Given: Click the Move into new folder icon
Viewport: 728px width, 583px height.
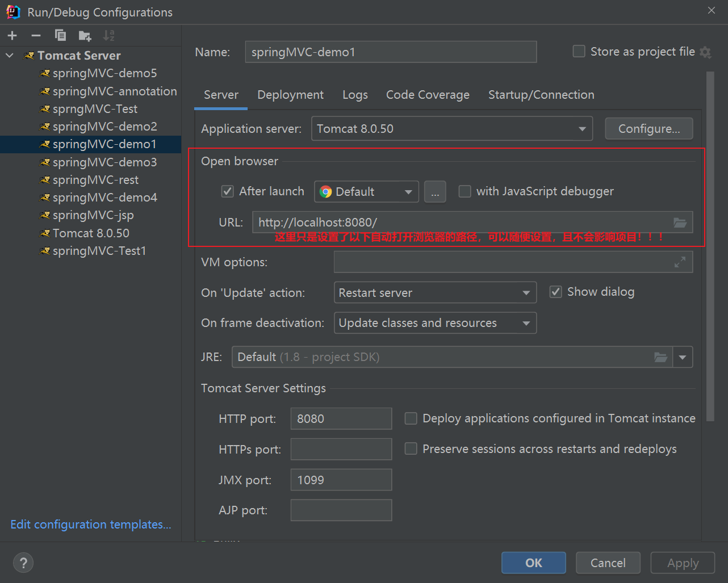Looking at the screenshot, I should (85, 36).
